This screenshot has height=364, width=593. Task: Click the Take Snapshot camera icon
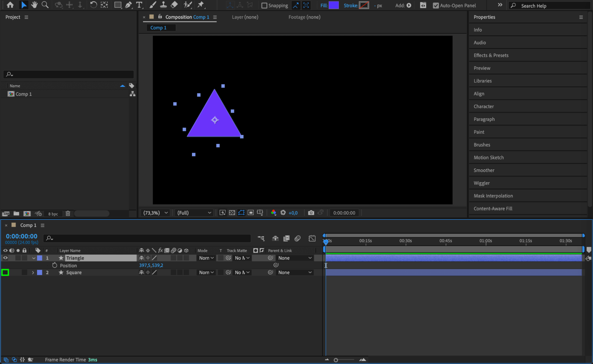[x=311, y=213]
